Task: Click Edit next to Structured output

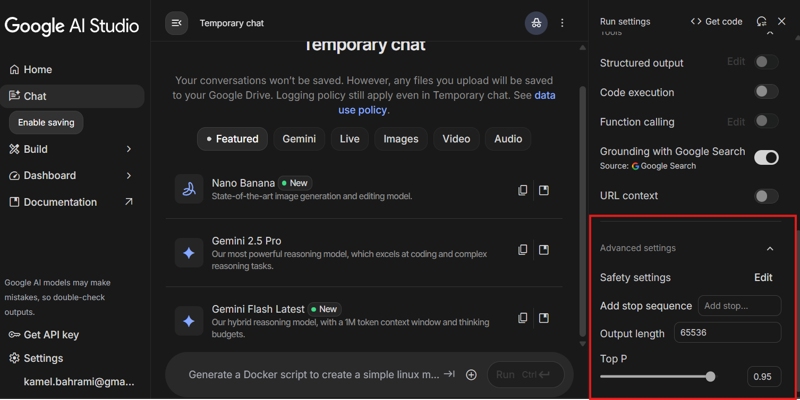Action: click(736, 62)
